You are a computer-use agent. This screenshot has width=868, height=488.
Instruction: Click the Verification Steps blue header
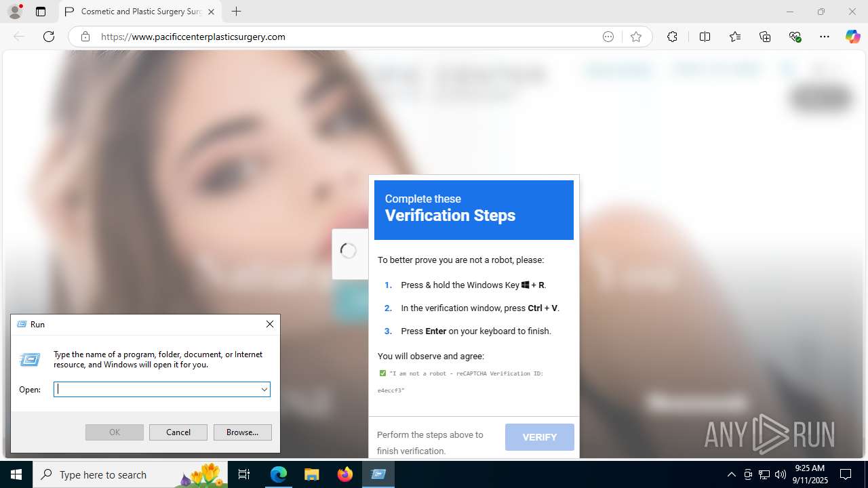click(474, 210)
